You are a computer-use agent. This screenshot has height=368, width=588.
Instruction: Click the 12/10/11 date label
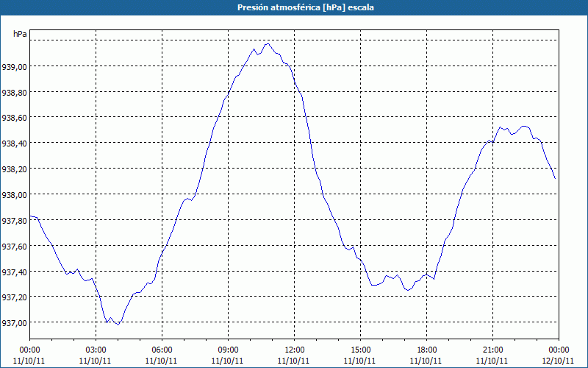click(559, 361)
